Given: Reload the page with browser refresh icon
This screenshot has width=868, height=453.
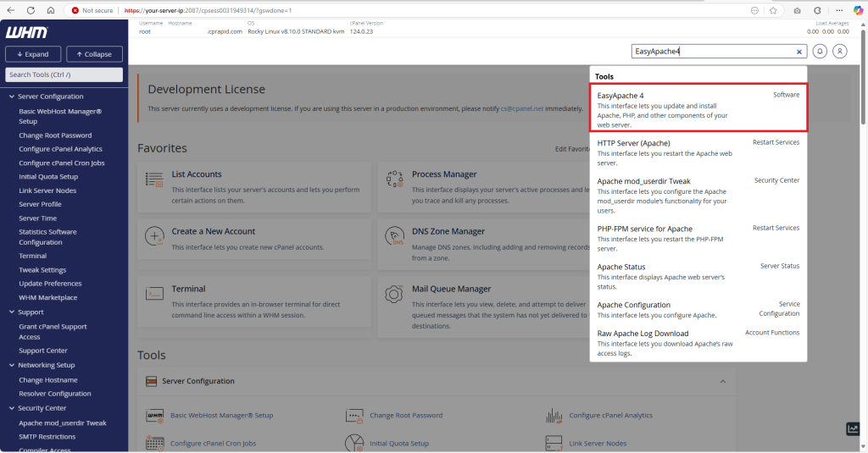Looking at the screenshot, I should [31, 10].
